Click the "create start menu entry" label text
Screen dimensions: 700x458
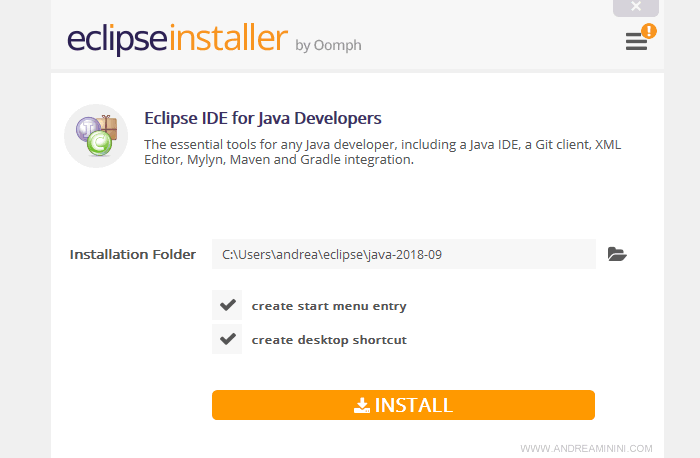tap(328, 306)
